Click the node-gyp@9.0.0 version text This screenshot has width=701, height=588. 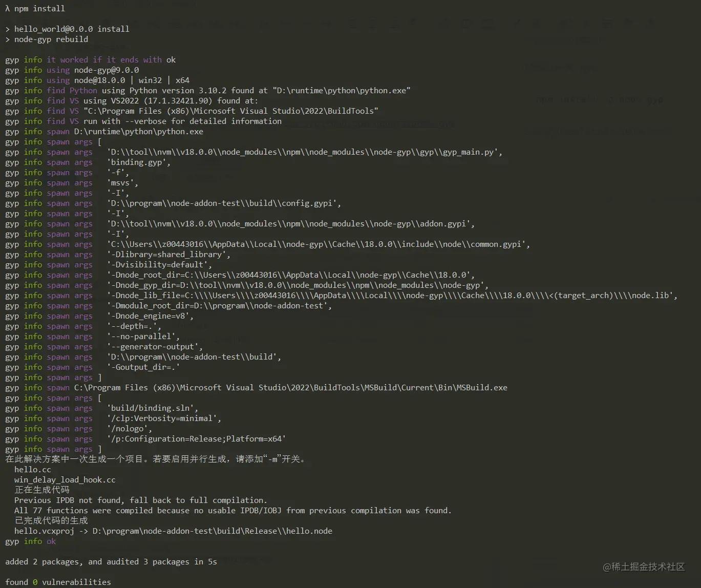[x=107, y=70]
